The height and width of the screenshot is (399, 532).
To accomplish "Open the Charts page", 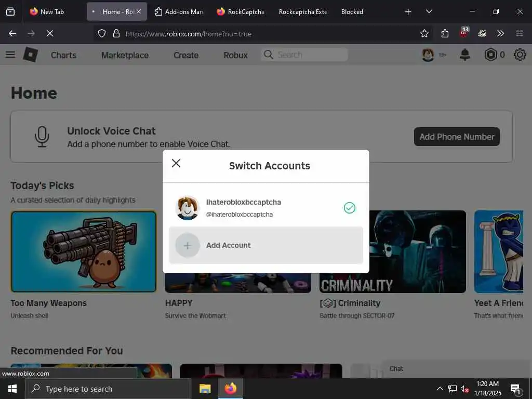I will pos(63,55).
